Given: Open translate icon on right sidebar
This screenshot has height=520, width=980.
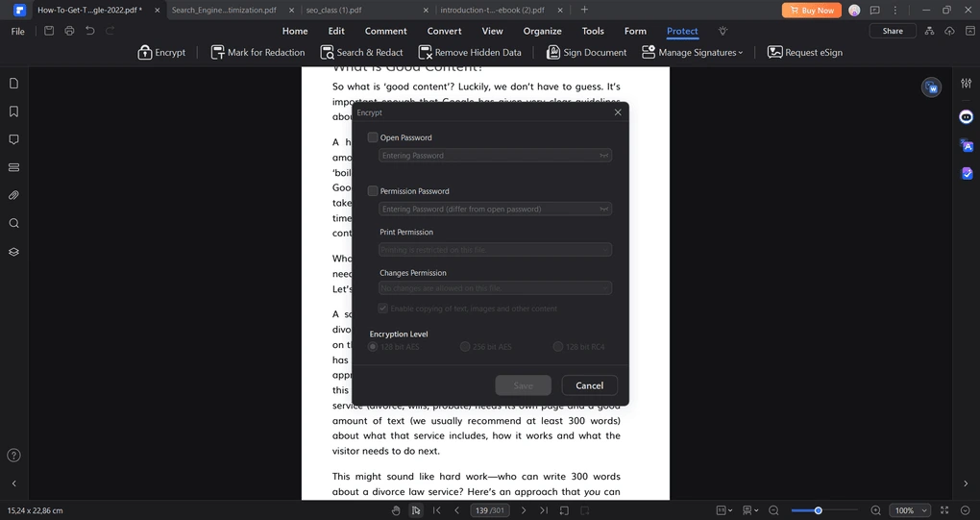Looking at the screenshot, I should point(967,146).
